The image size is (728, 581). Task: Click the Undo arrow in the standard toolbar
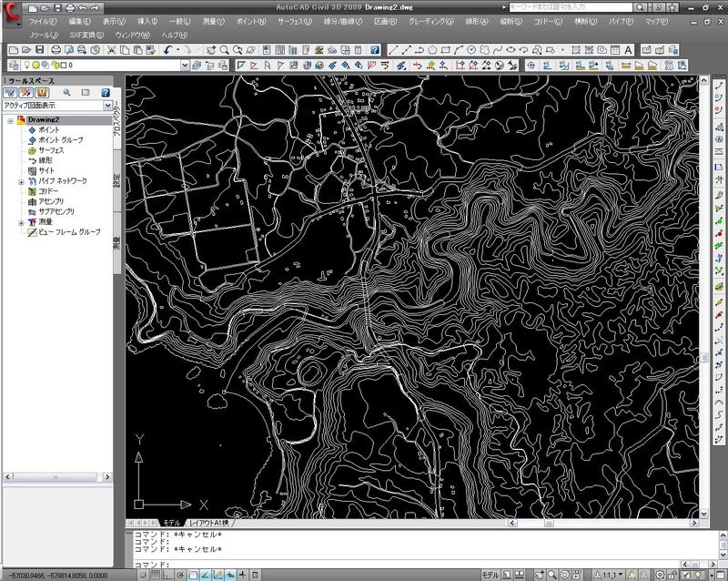(x=167, y=50)
